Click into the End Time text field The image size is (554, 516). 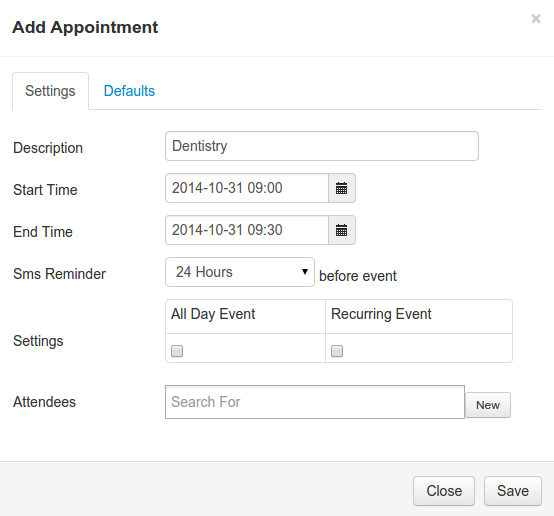point(247,230)
